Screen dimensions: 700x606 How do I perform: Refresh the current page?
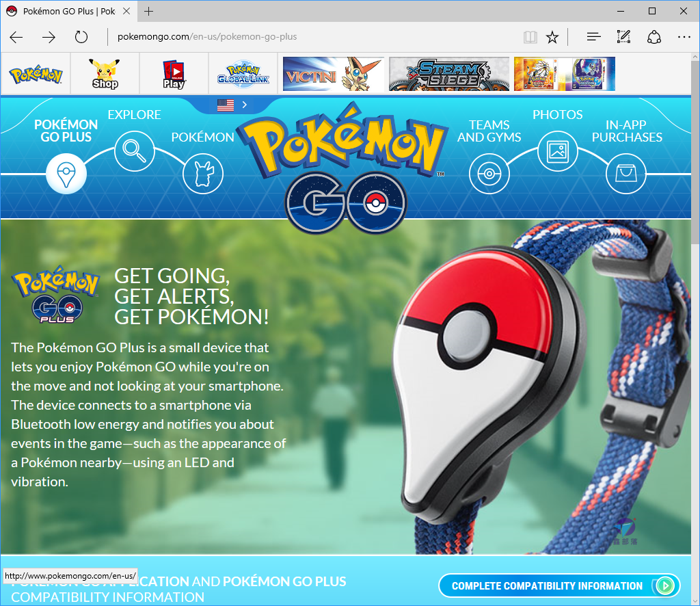(x=81, y=37)
